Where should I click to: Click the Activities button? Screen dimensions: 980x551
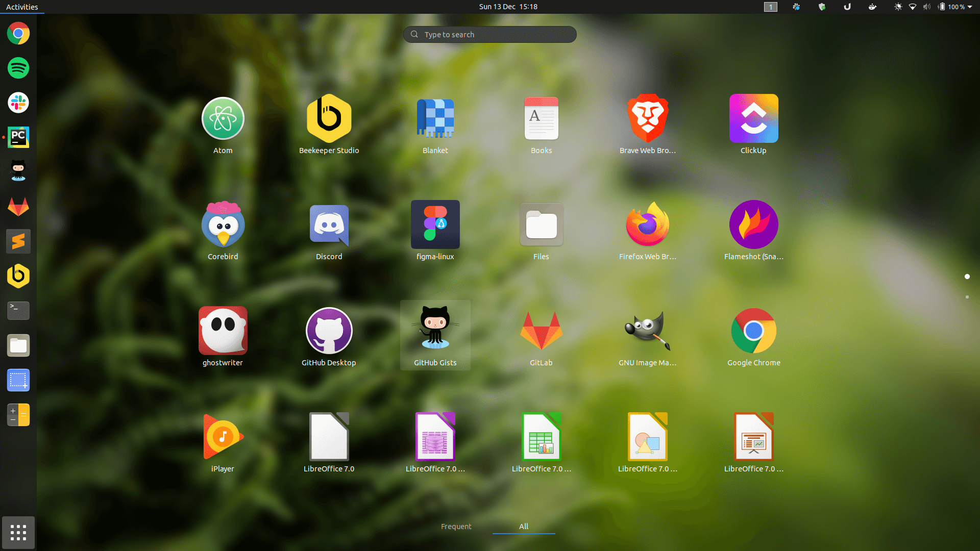(22, 7)
